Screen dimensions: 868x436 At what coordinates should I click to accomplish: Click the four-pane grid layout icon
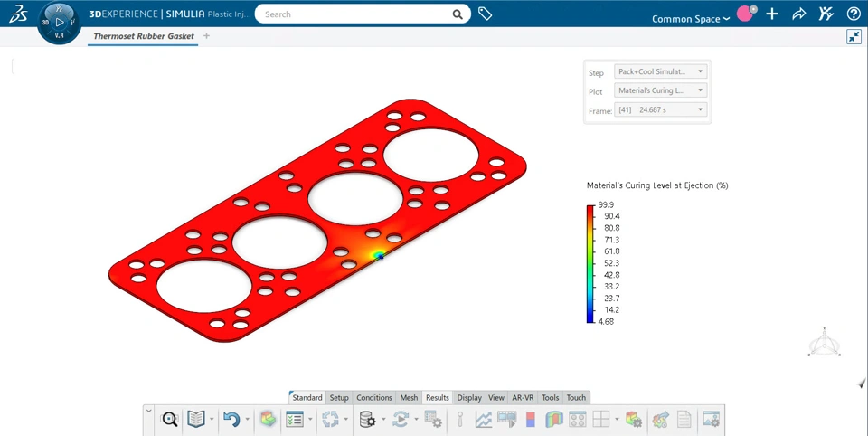[x=601, y=420]
